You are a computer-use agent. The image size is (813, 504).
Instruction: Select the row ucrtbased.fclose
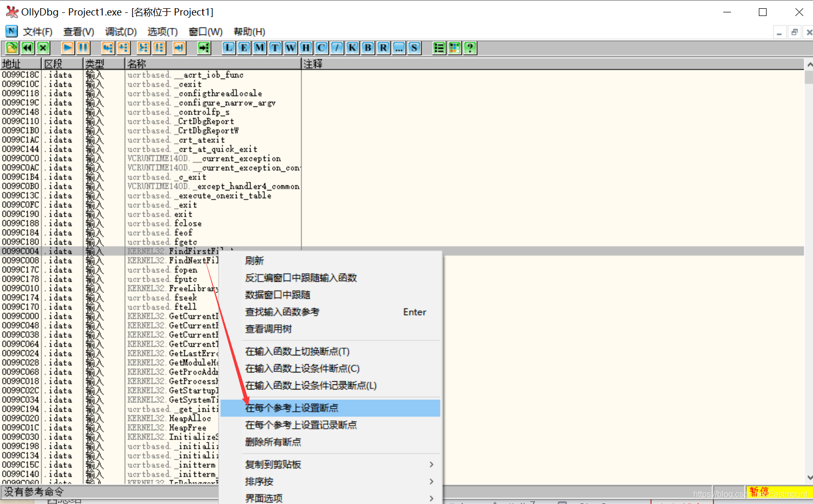[402, 223]
